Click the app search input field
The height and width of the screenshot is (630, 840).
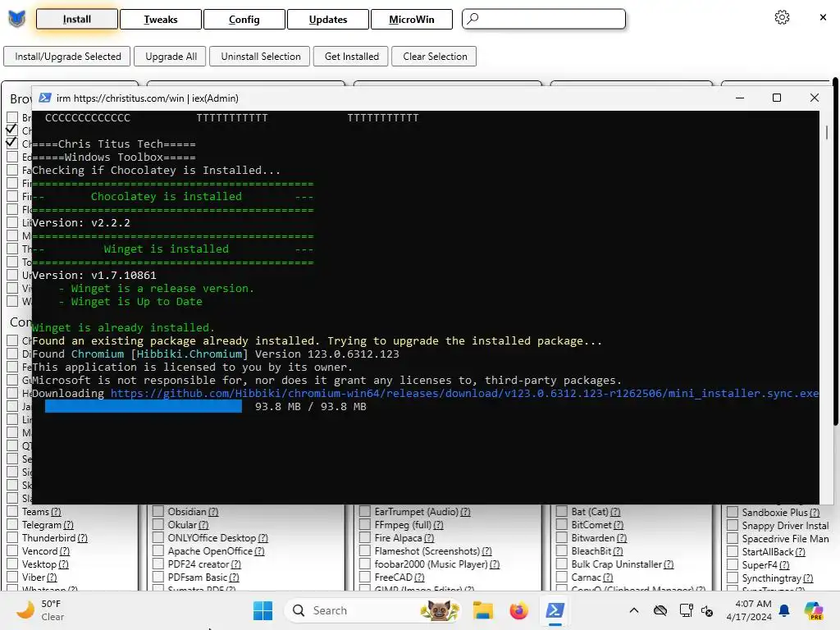(x=544, y=19)
